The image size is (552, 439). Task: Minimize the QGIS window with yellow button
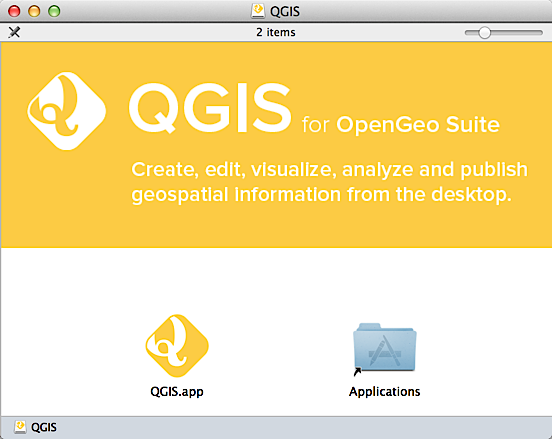[x=34, y=11]
